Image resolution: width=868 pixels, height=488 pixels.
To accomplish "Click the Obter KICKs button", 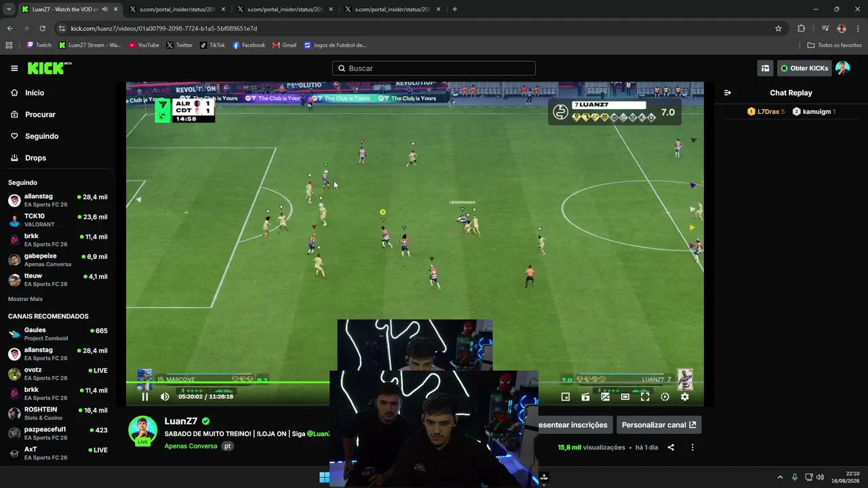I will tap(804, 68).
